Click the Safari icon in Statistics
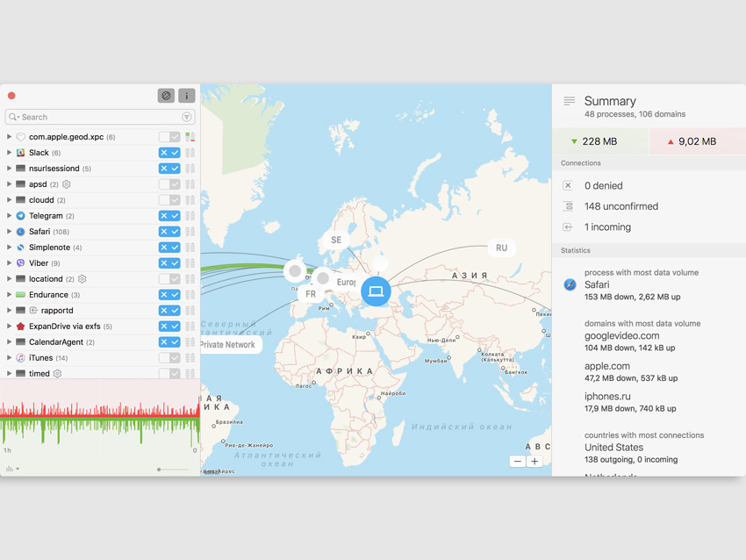Screen dimensions: 746x560 tap(570, 284)
